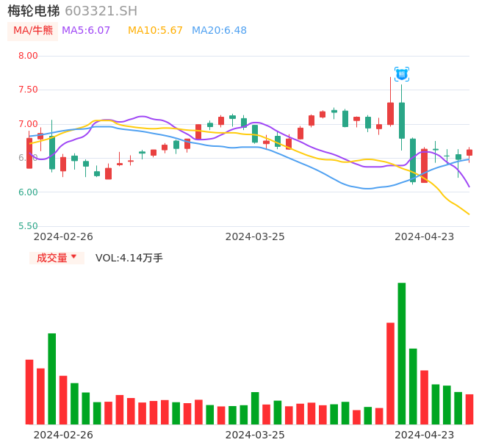This screenshot has width=504, height=445.
Task: Click the 2024-02-26 date label under the price chart
Action: [63, 236]
